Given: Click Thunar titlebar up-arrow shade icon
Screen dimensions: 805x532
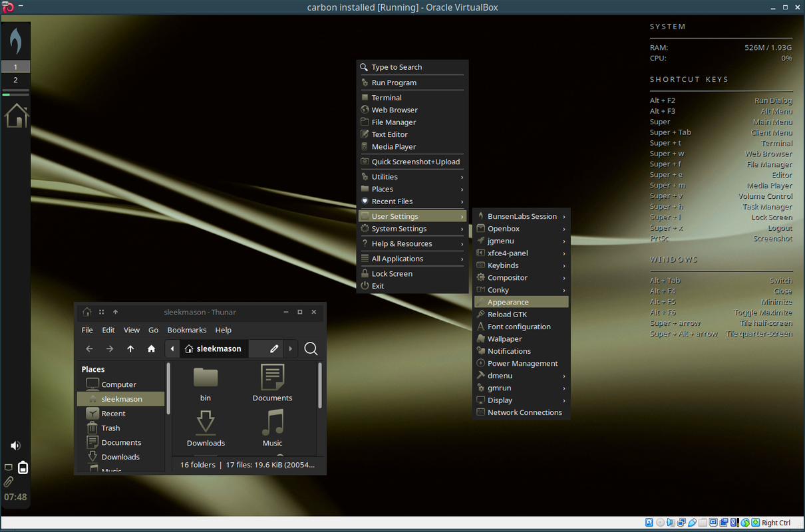Looking at the screenshot, I should (x=115, y=312).
